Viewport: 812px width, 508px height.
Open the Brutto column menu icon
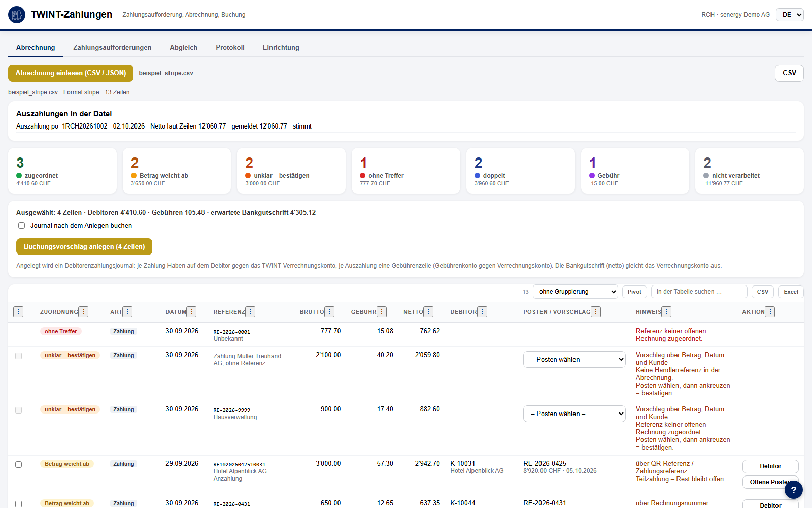(329, 312)
